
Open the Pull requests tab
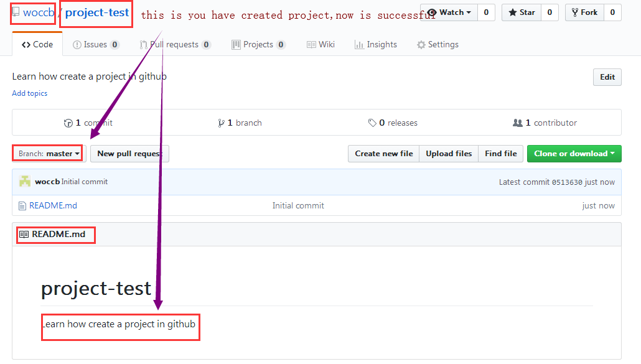(x=175, y=45)
